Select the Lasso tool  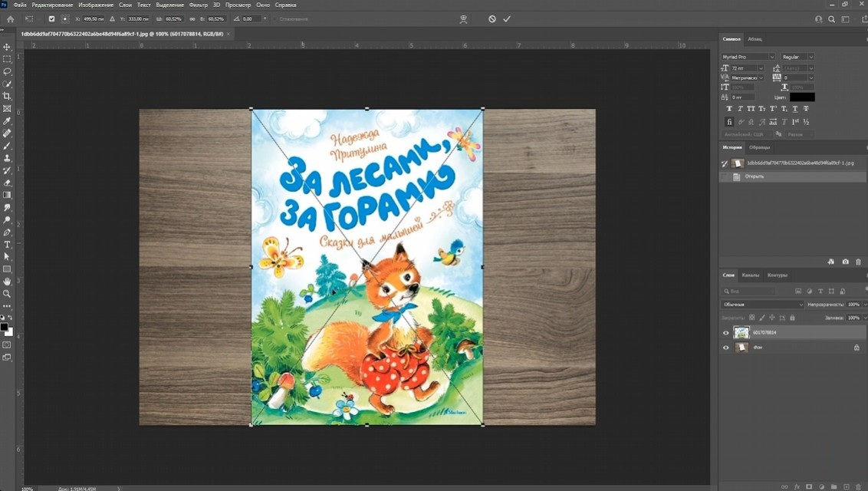7,71
